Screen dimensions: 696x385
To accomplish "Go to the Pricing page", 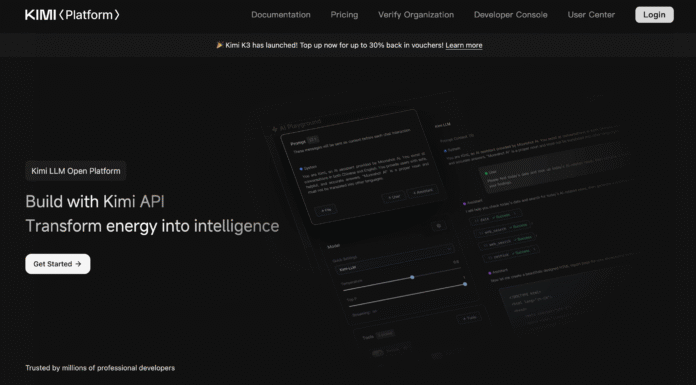I will coord(344,15).
